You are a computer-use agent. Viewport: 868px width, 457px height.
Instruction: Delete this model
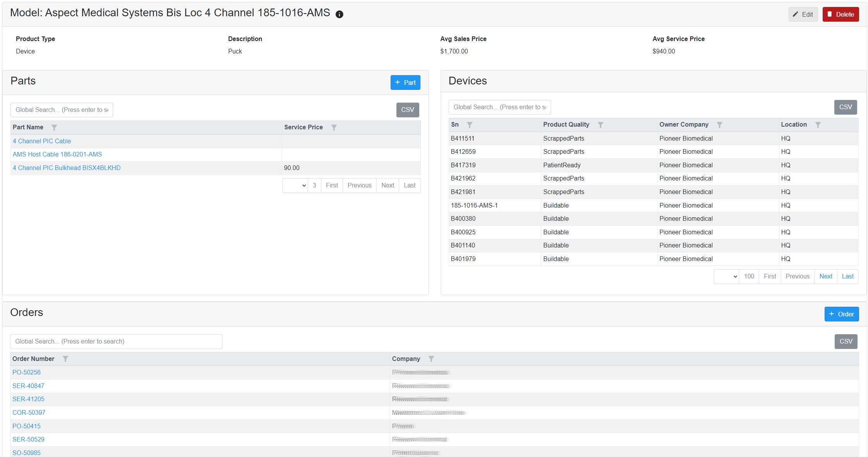tap(841, 14)
